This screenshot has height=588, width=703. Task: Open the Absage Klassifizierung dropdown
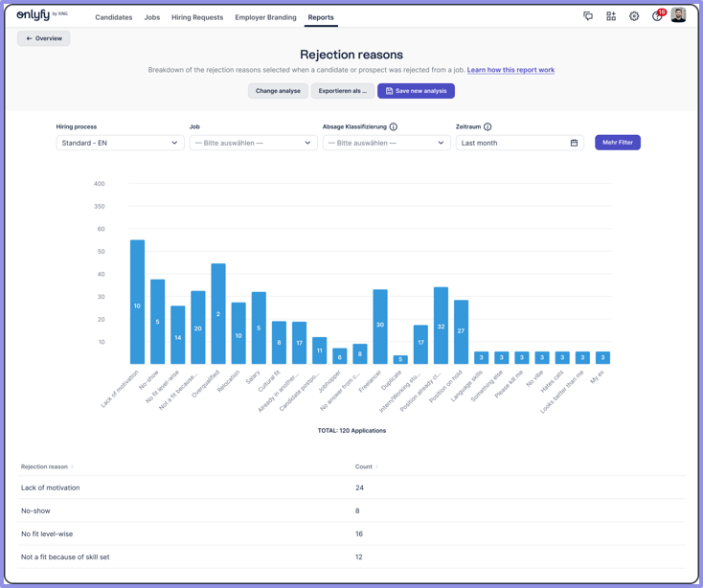click(x=386, y=143)
